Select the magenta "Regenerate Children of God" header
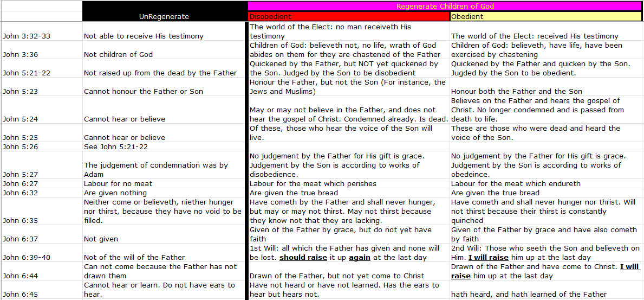The height and width of the screenshot is (300, 644). pyautogui.click(x=445, y=7)
